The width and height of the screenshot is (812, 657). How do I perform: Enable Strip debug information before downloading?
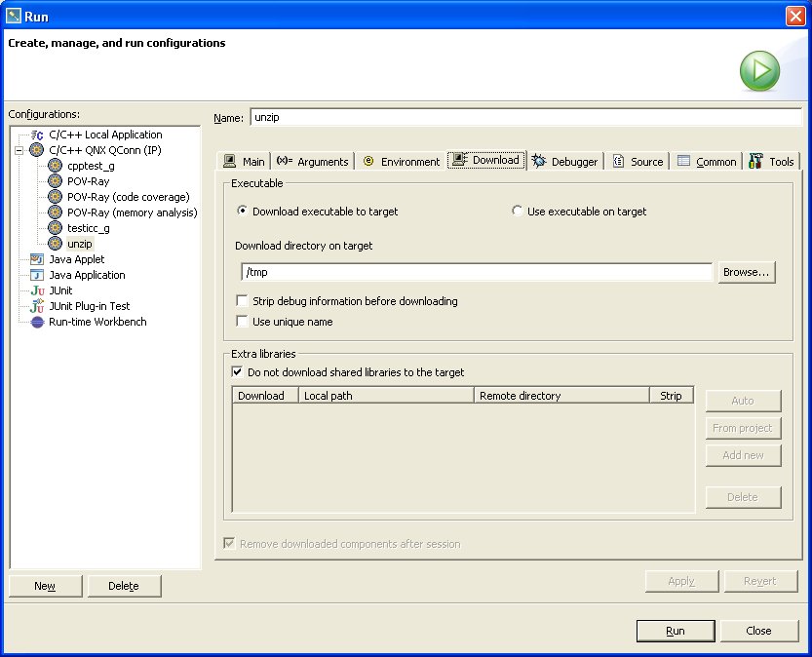(242, 301)
